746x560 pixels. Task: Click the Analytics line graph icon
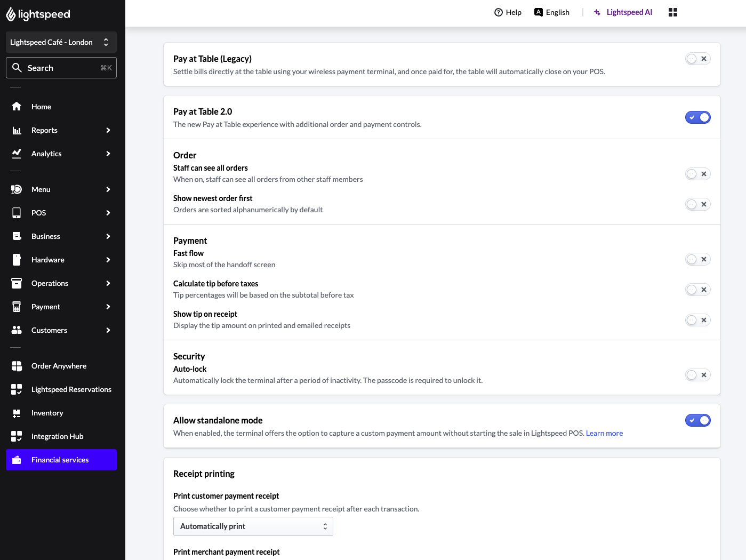tap(17, 154)
